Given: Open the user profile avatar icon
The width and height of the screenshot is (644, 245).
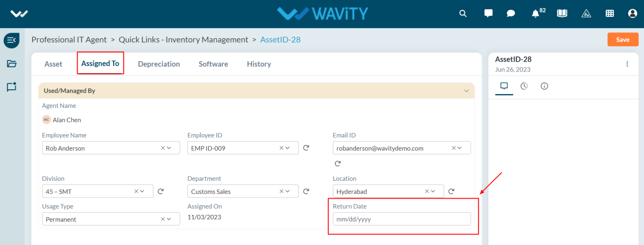Looking at the screenshot, I should [x=632, y=13].
